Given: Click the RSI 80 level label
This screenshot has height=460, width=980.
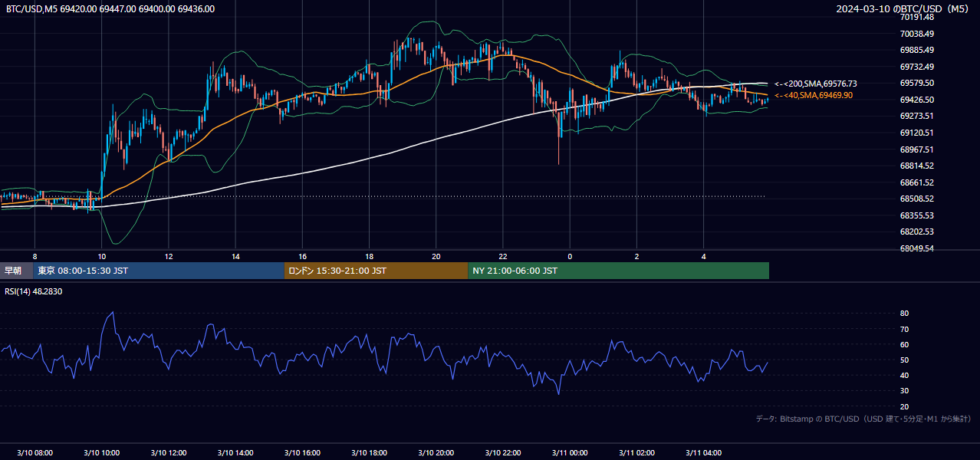Looking at the screenshot, I should (x=905, y=314).
